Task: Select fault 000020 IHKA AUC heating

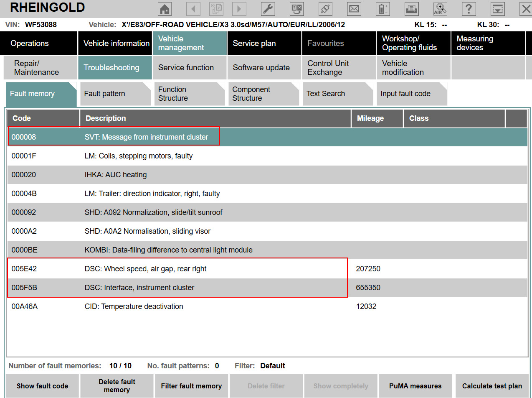Action: (x=267, y=175)
